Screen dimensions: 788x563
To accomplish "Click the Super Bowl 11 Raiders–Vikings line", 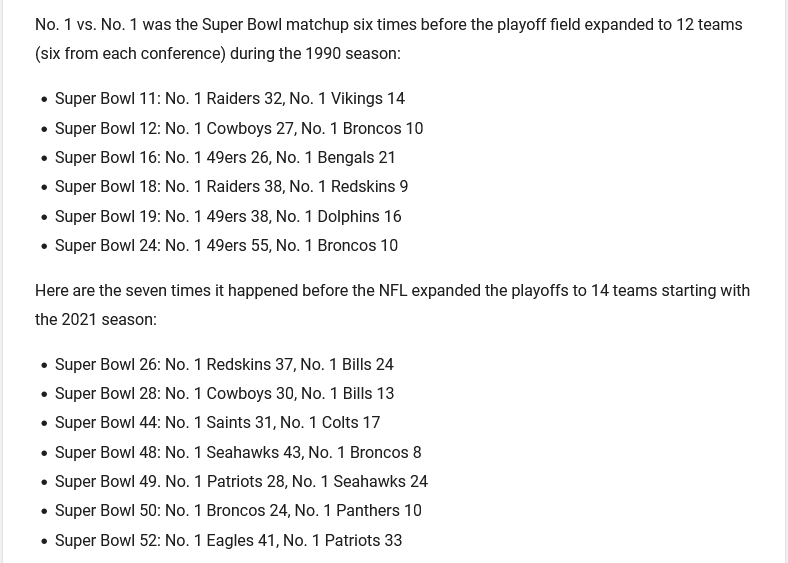I will point(229,99).
